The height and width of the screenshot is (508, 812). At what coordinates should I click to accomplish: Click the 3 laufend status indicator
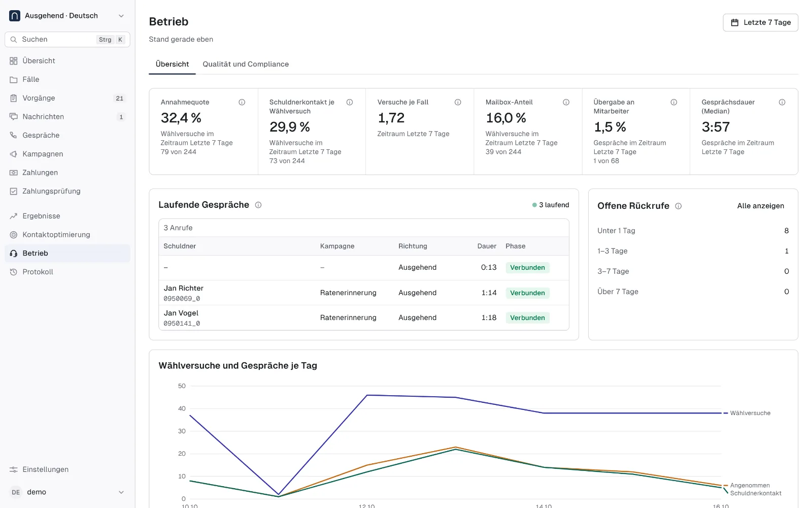(551, 205)
